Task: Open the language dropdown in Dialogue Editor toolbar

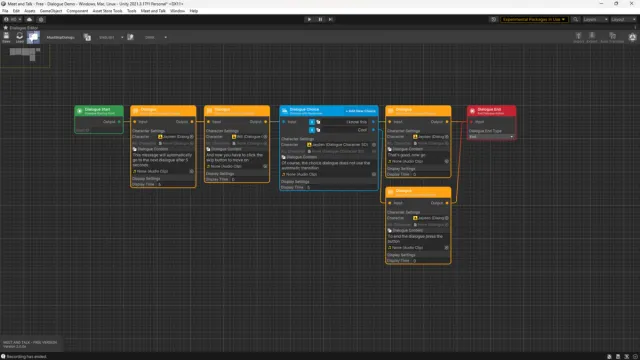Action: 110,37
